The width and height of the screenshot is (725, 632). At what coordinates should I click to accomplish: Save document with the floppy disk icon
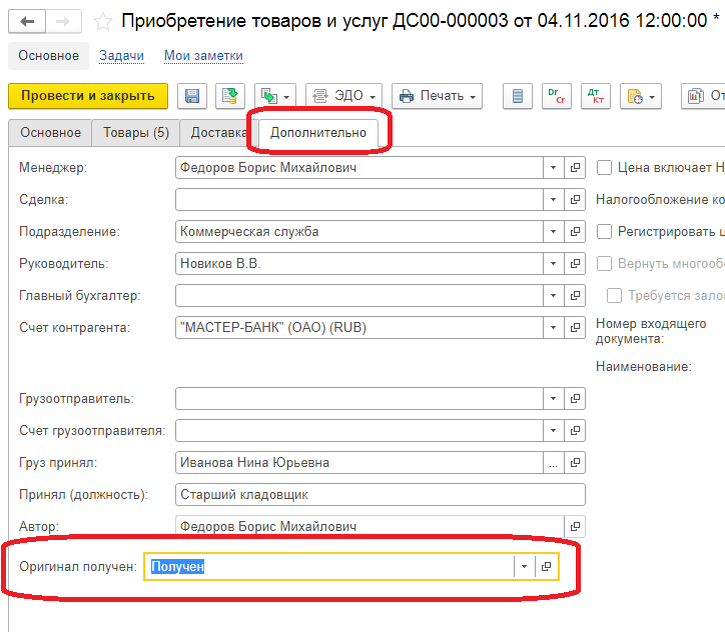(x=192, y=96)
